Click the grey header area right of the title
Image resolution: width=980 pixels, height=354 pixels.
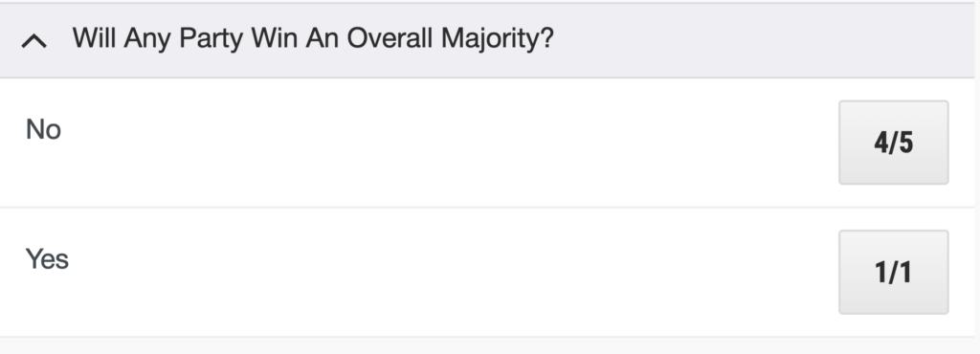pos(763,40)
